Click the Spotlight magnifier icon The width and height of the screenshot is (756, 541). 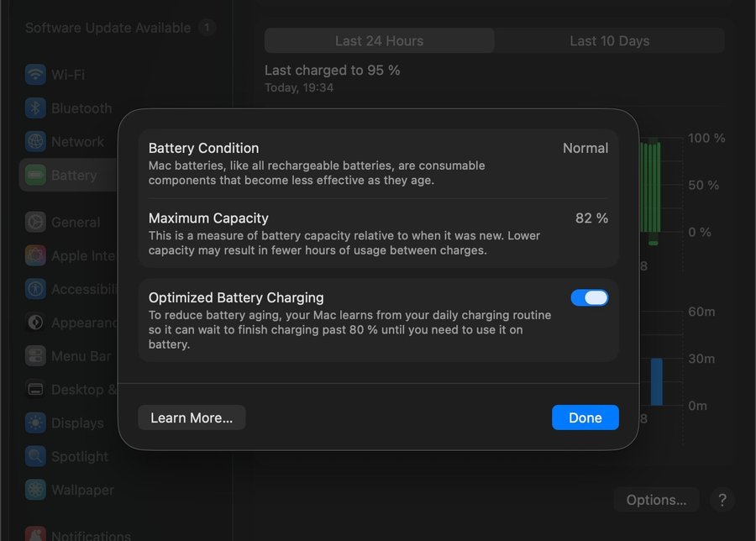35,457
